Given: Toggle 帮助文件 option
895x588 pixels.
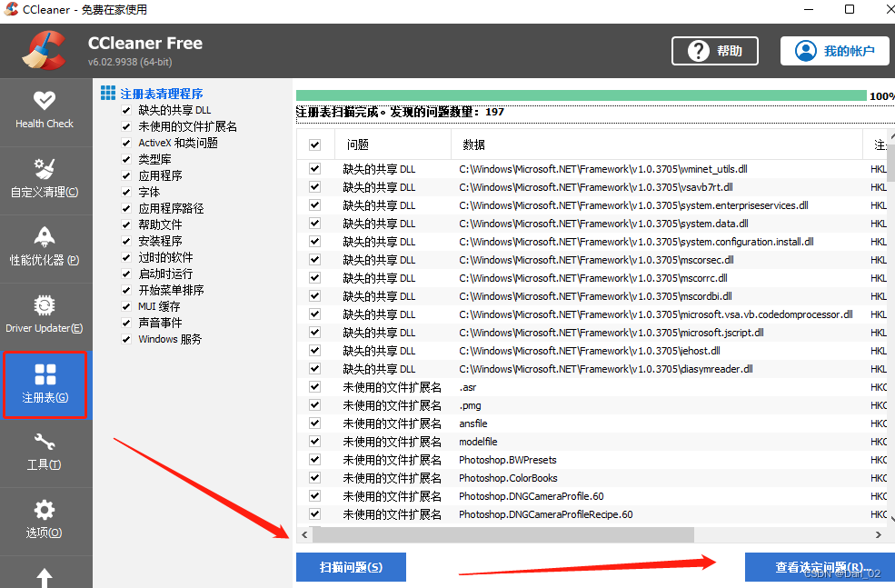Looking at the screenshot, I should coord(126,224).
